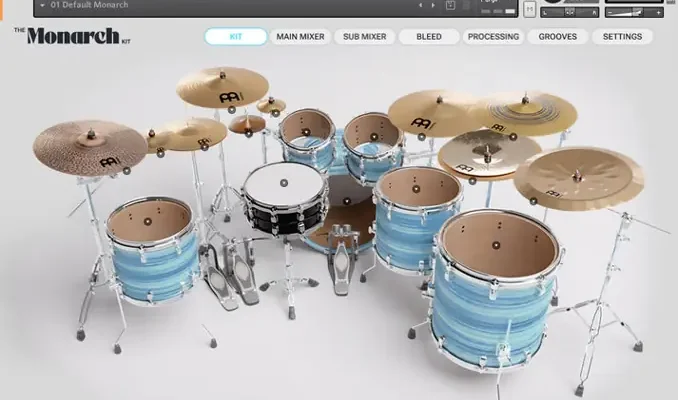Adjust the volume slider in the top-right header

click(641, 12)
